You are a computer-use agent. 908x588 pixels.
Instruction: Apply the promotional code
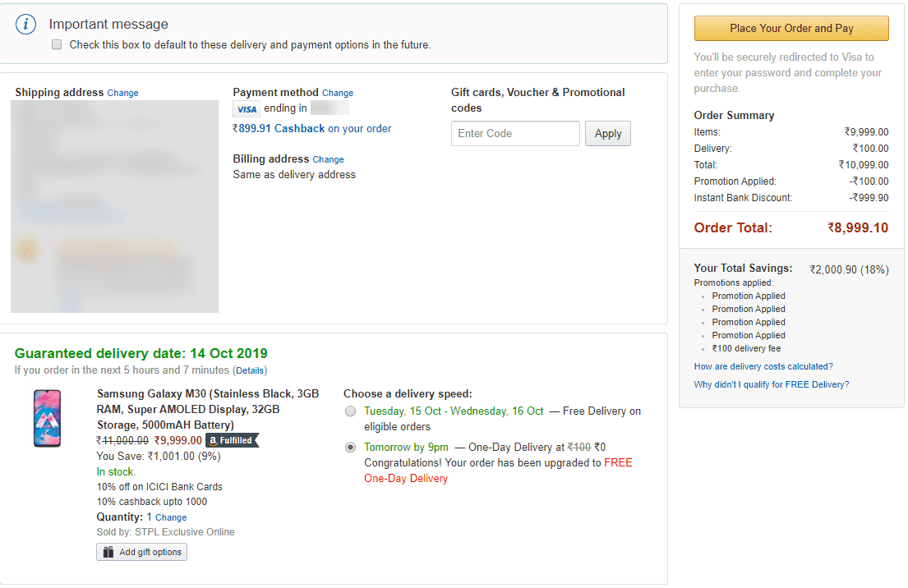click(607, 134)
